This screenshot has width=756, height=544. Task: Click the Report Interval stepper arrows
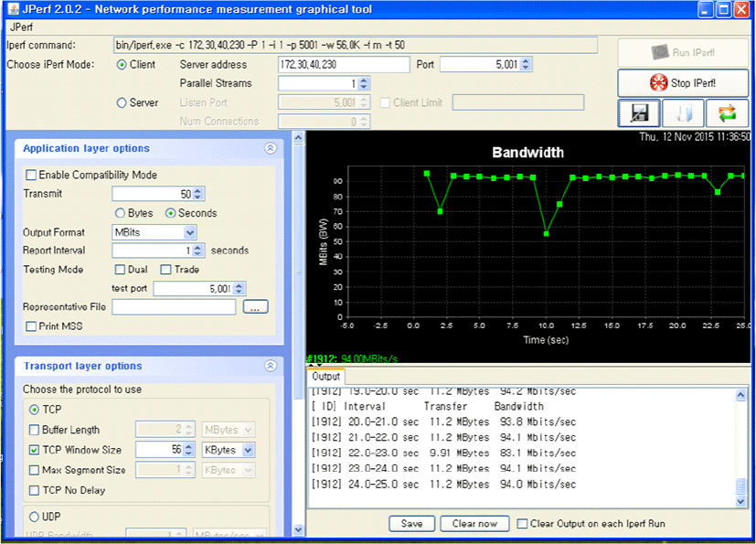pos(197,251)
